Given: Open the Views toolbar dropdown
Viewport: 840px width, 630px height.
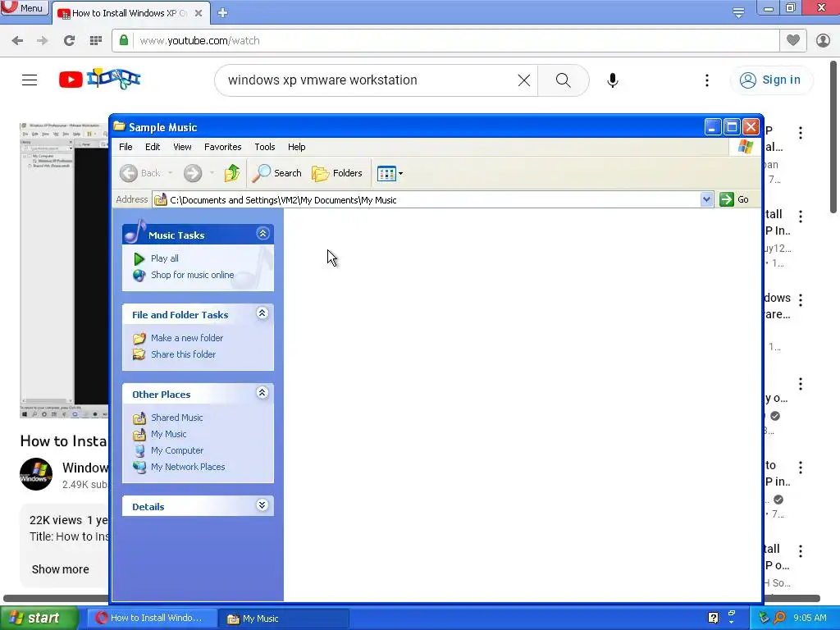Looking at the screenshot, I should coord(390,173).
